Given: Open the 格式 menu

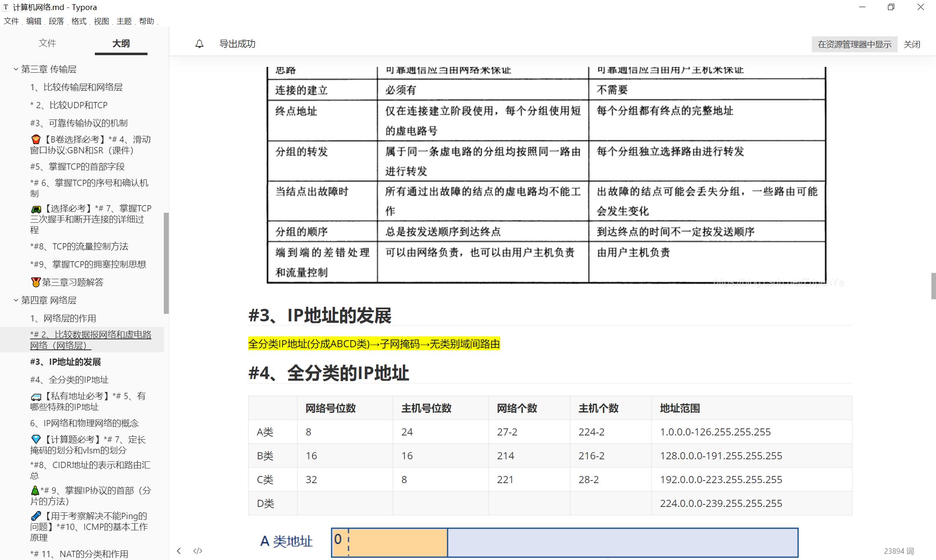Looking at the screenshot, I should (x=79, y=21).
